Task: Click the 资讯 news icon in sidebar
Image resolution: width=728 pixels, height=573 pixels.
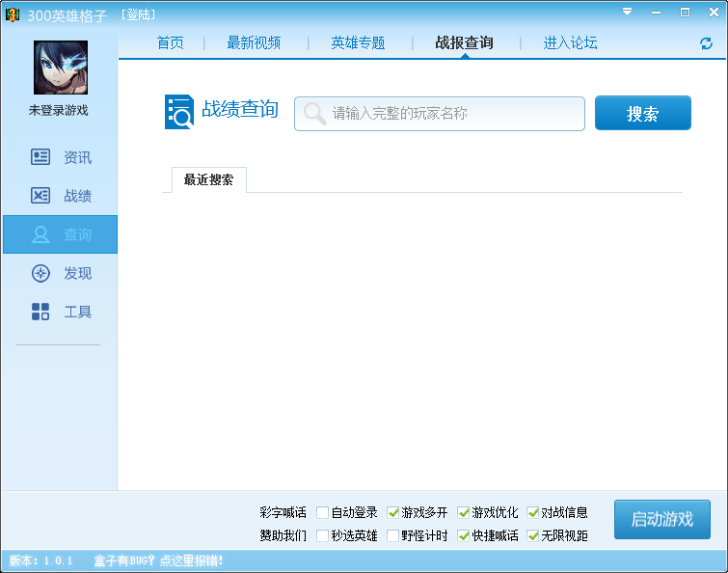Action: tap(40, 157)
